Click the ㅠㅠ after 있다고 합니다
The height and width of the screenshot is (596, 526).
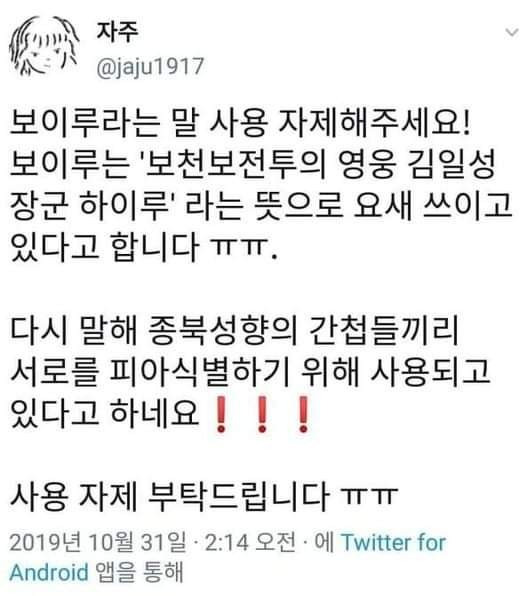pos(238,247)
